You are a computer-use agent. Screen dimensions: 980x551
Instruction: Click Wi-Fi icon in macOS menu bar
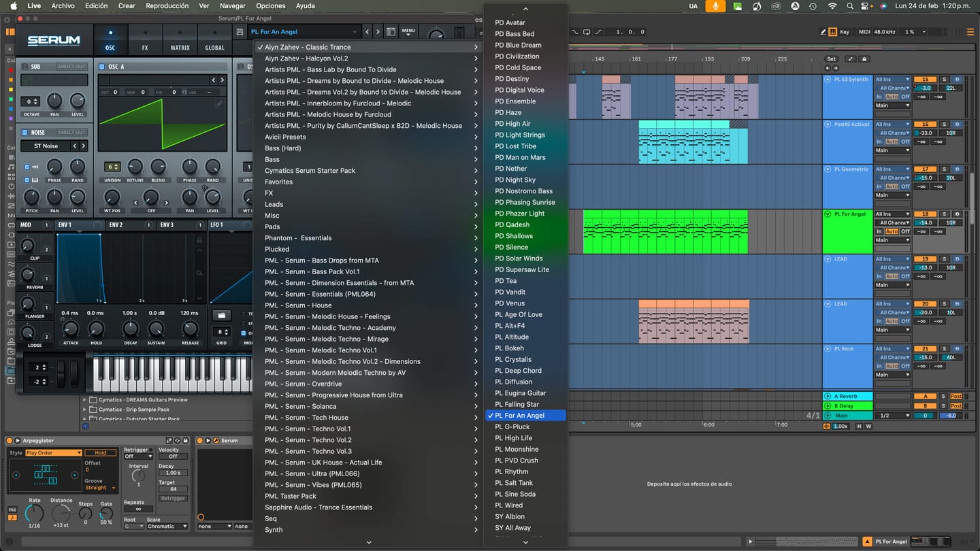832,5
